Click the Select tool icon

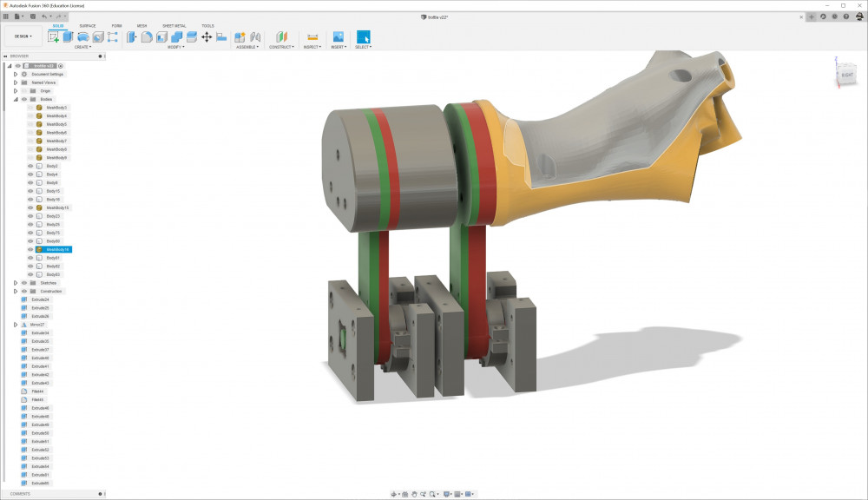(363, 36)
